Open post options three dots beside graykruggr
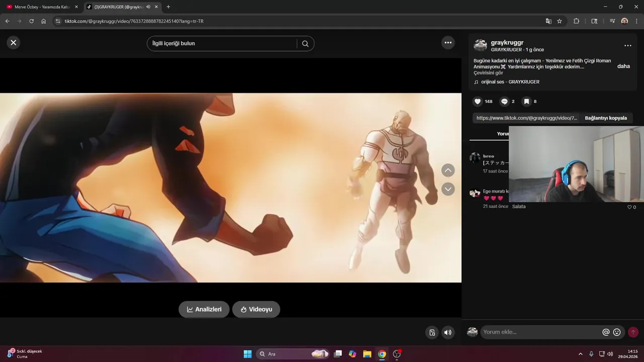This screenshot has width=644, height=362. (x=627, y=46)
